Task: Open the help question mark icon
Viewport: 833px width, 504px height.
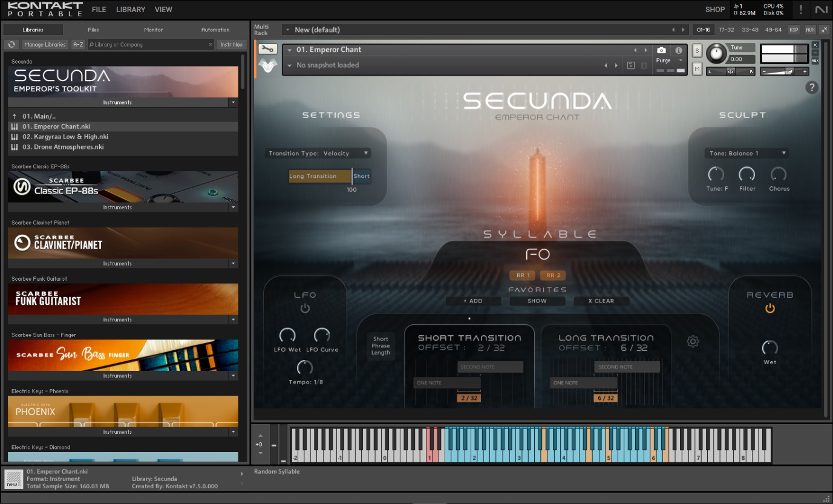Action: click(x=812, y=88)
